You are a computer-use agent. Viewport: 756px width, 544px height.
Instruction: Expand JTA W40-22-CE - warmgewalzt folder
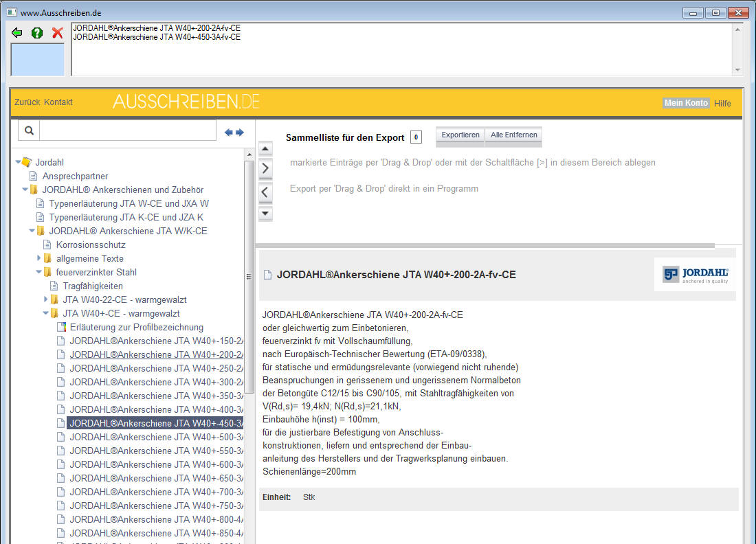click(x=46, y=299)
